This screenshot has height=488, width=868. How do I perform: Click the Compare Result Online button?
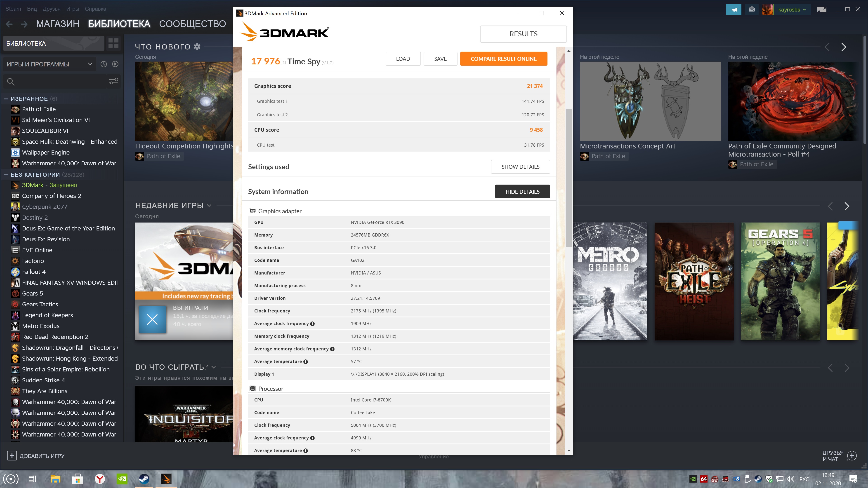coord(503,59)
